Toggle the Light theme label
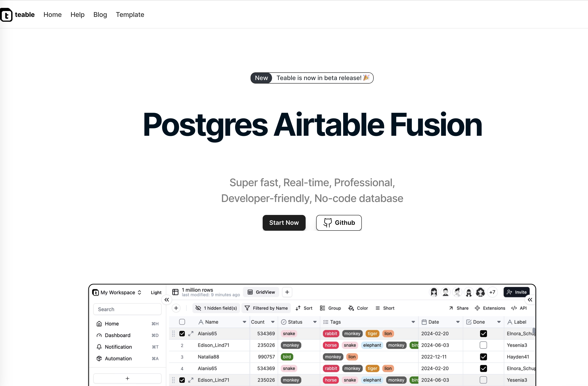 pyautogui.click(x=156, y=292)
